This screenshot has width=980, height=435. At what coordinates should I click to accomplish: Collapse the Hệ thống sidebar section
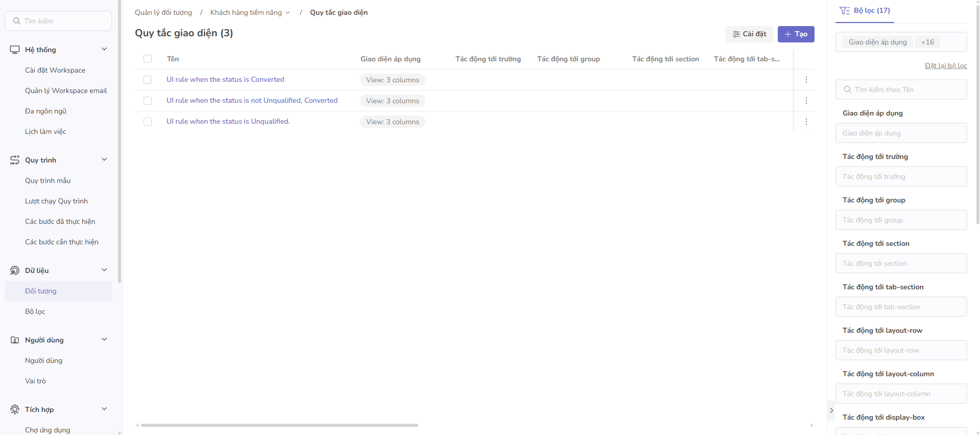104,50
